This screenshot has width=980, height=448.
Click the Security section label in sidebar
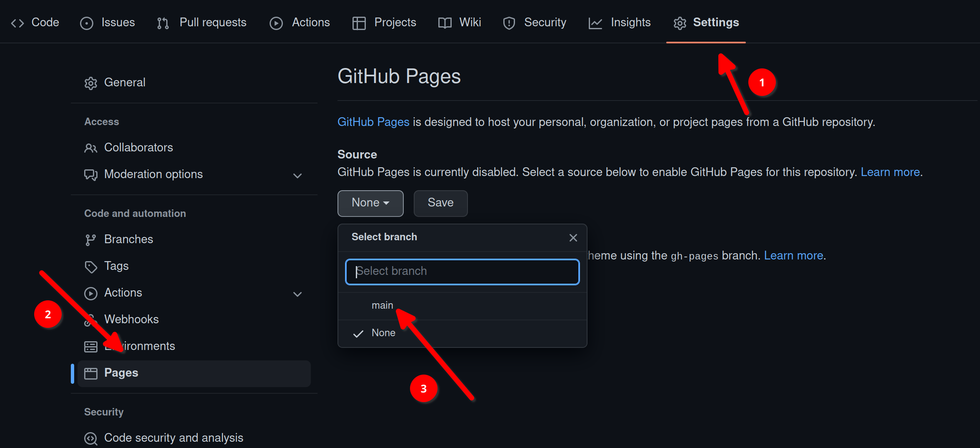tap(104, 412)
